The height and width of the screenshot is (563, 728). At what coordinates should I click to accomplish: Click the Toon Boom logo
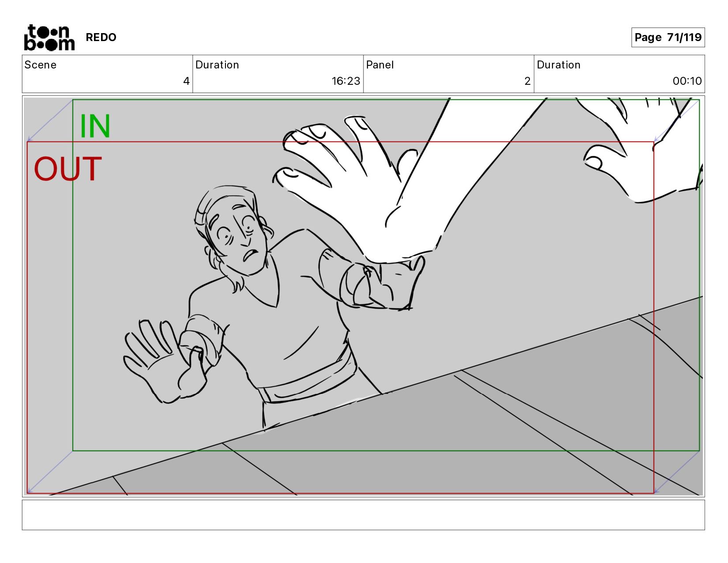[49, 38]
